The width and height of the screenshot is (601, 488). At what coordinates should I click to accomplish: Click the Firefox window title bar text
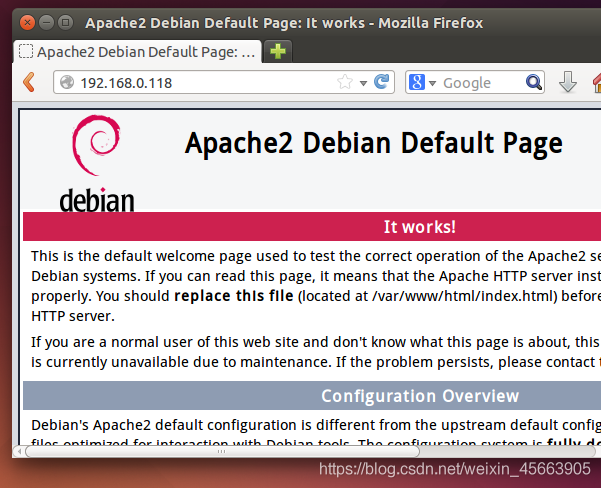point(284,23)
